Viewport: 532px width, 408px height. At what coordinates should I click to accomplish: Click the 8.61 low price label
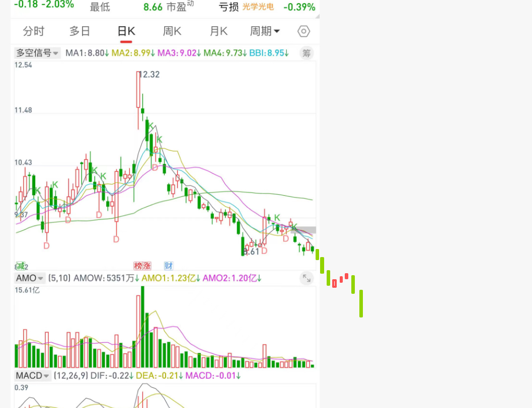[x=252, y=252]
